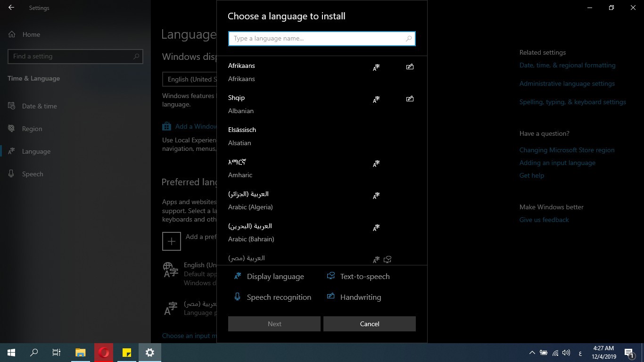Click the Get help link
This screenshot has height=362, width=644.
(532, 175)
